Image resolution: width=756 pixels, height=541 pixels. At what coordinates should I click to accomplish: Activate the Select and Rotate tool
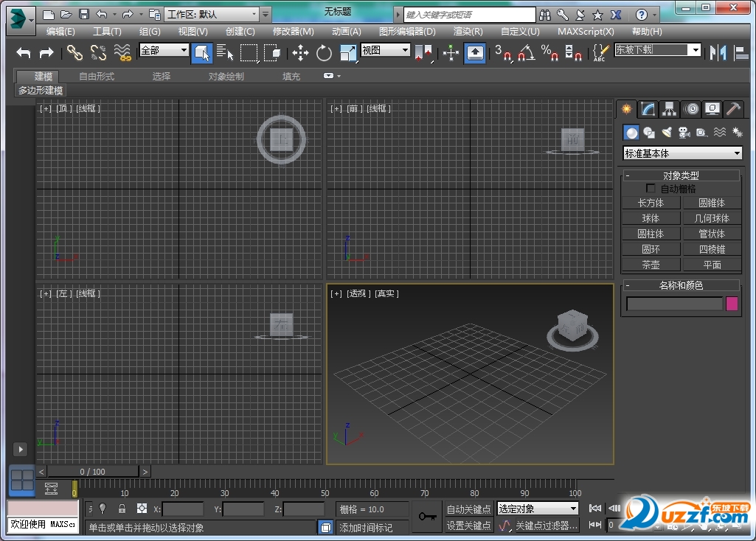point(323,52)
